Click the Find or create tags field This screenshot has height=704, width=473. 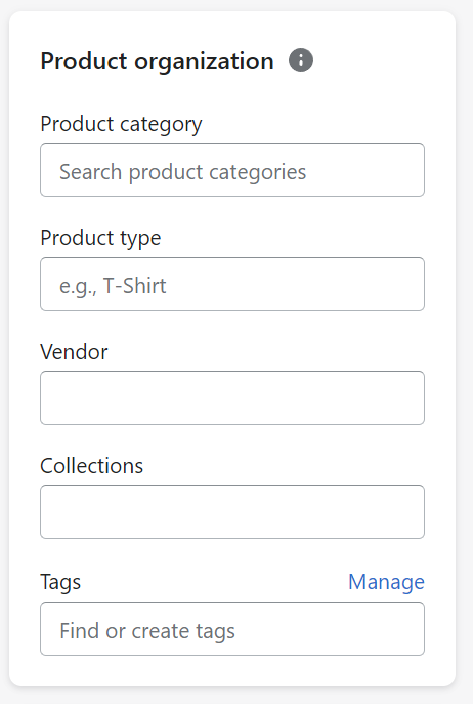[x=232, y=629]
